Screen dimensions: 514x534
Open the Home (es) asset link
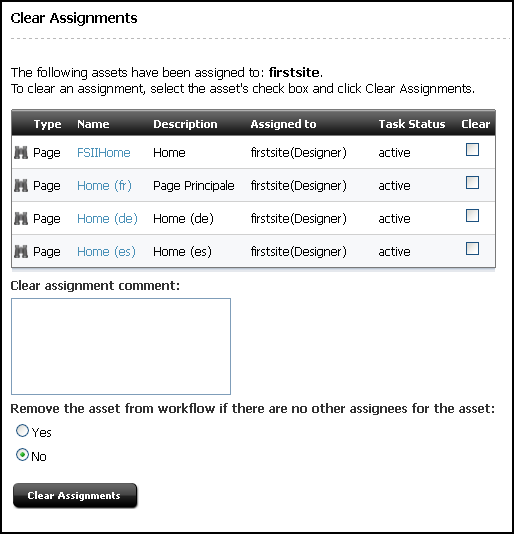tap(106, 252)
